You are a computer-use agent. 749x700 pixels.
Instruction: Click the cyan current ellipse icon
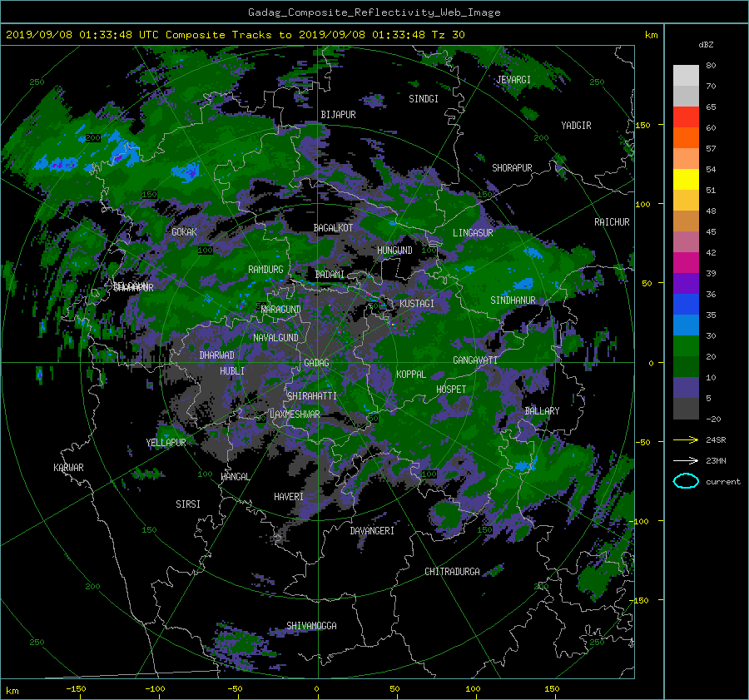pyautogui.click(x=686, y=481)
